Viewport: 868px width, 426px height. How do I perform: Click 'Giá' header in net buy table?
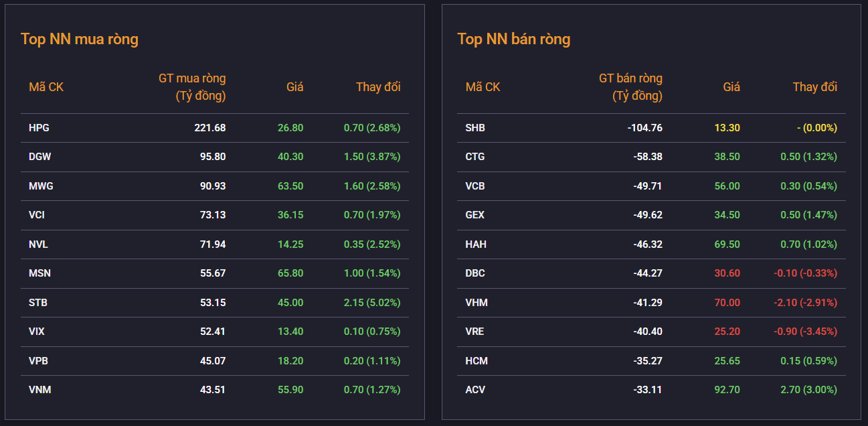pos(295,87)
